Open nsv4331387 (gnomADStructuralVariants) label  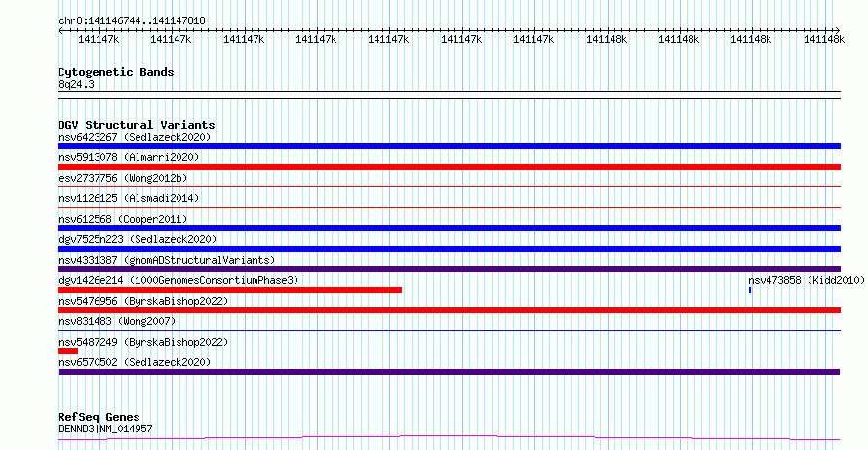[167, 260]
